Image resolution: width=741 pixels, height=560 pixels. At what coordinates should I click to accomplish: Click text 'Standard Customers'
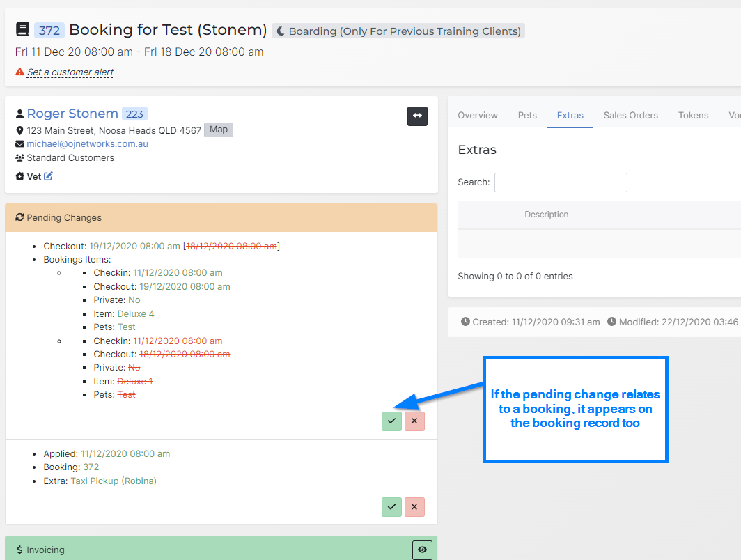[x=70, y=158]
